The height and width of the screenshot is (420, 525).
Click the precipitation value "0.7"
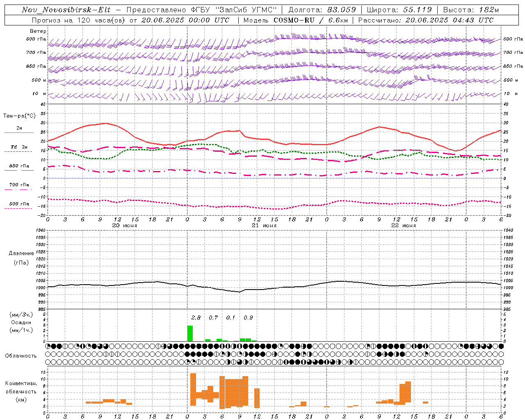click(x=213, y=318)
